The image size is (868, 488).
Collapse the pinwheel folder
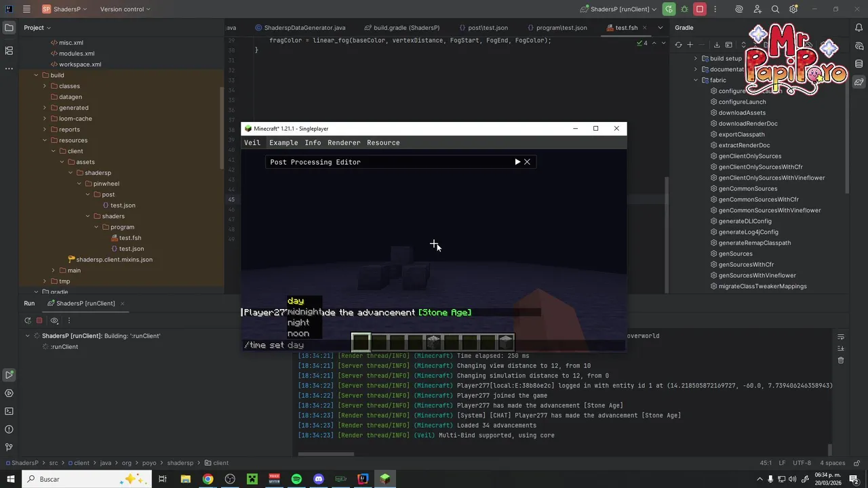point(79,184)
